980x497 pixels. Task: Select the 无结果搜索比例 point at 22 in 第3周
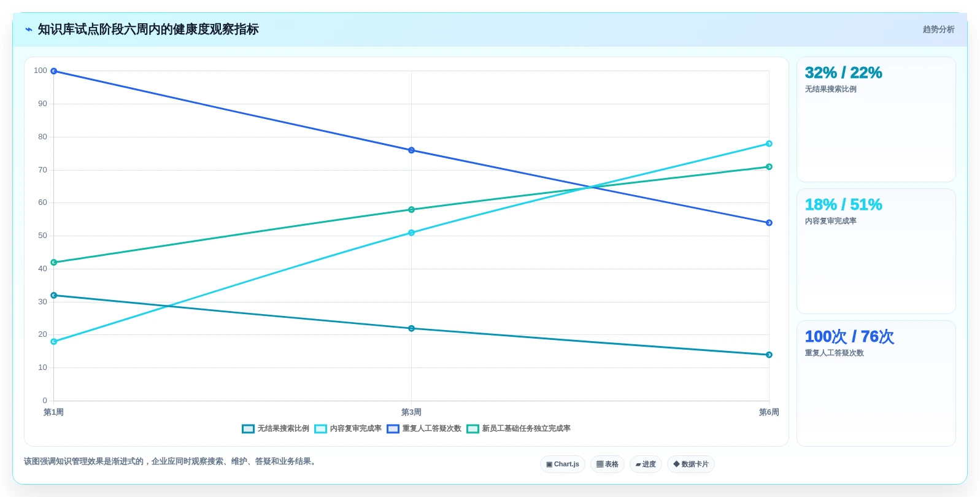[x=411, y=328]
